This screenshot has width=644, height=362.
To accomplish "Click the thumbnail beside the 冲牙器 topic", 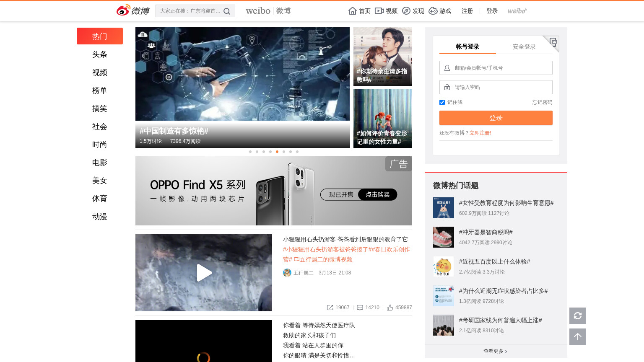I will [x=444, y=237].
